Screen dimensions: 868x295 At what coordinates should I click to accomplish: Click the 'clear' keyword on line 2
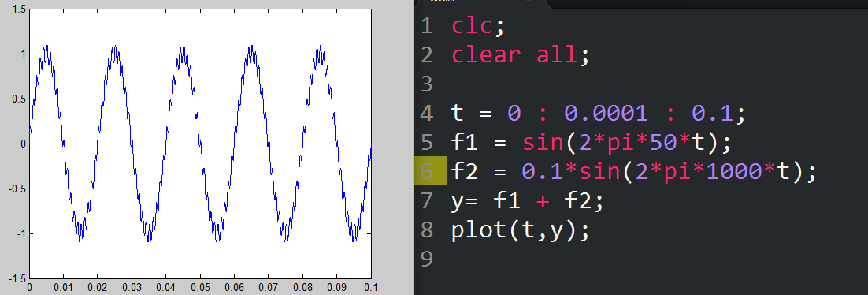click(x=486, y=55)
